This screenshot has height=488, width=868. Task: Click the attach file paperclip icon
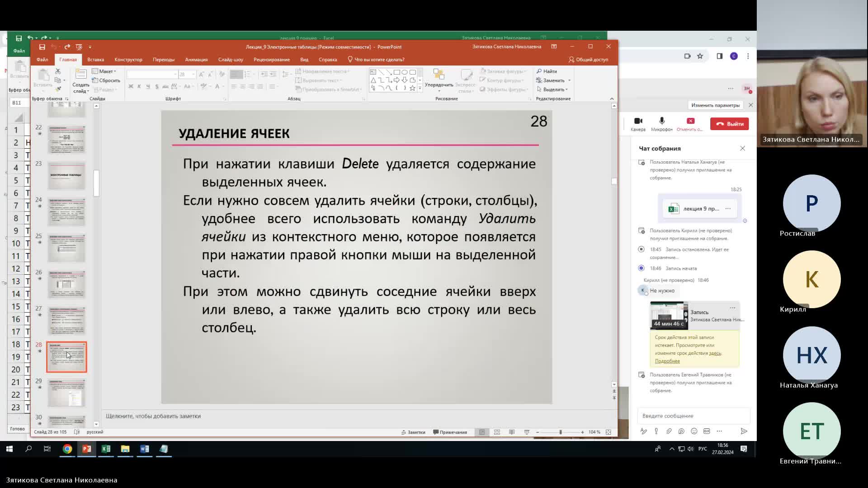[669, 431]
